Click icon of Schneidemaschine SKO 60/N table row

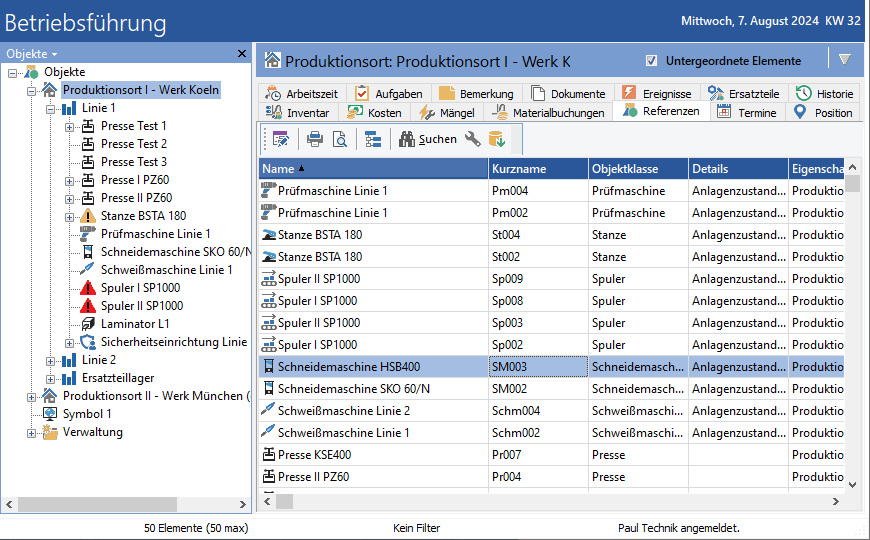(x=269, y=388)
